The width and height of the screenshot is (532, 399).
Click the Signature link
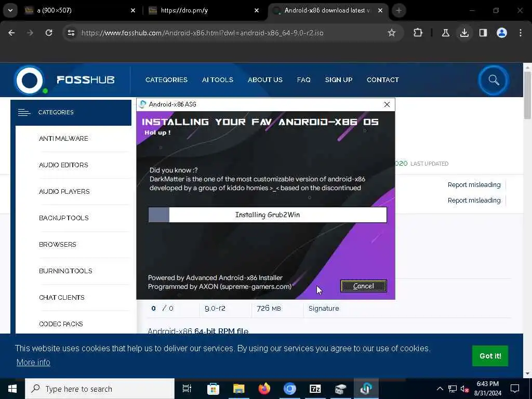coord(324,309)
